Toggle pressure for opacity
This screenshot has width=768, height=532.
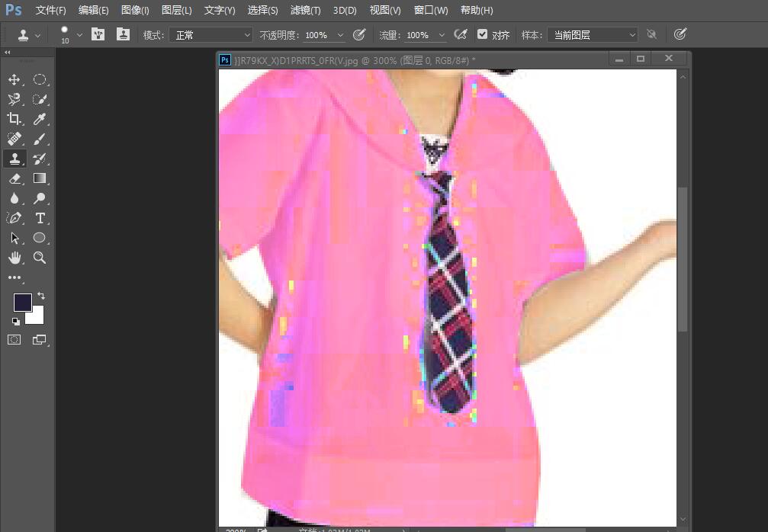click(359, 34)
